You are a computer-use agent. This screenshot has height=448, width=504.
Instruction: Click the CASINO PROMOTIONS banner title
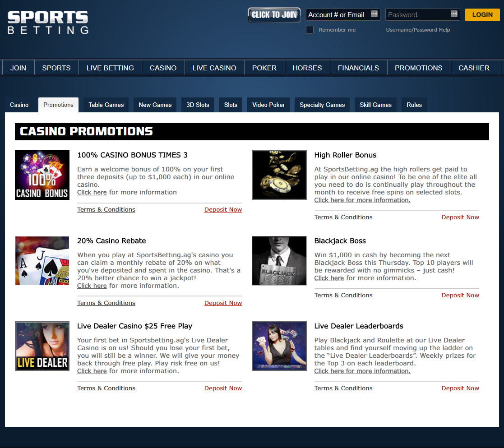coord(86,131)
